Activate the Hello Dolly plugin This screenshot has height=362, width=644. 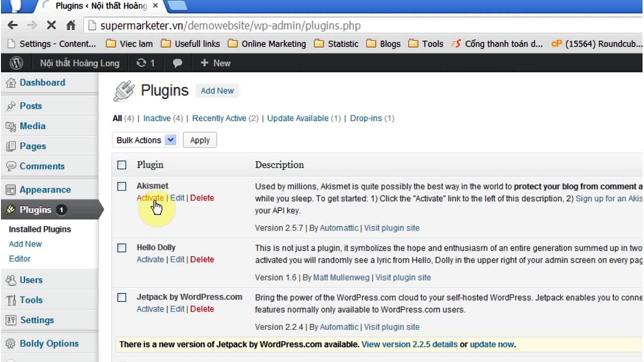[150, 259]
